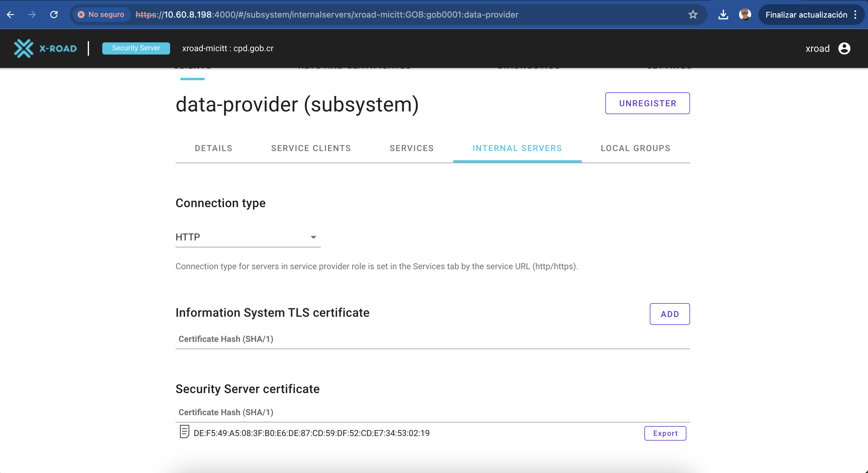Export the Security Server certificate
This screenshot has width=868, height=473.
(x=665, y=433)
